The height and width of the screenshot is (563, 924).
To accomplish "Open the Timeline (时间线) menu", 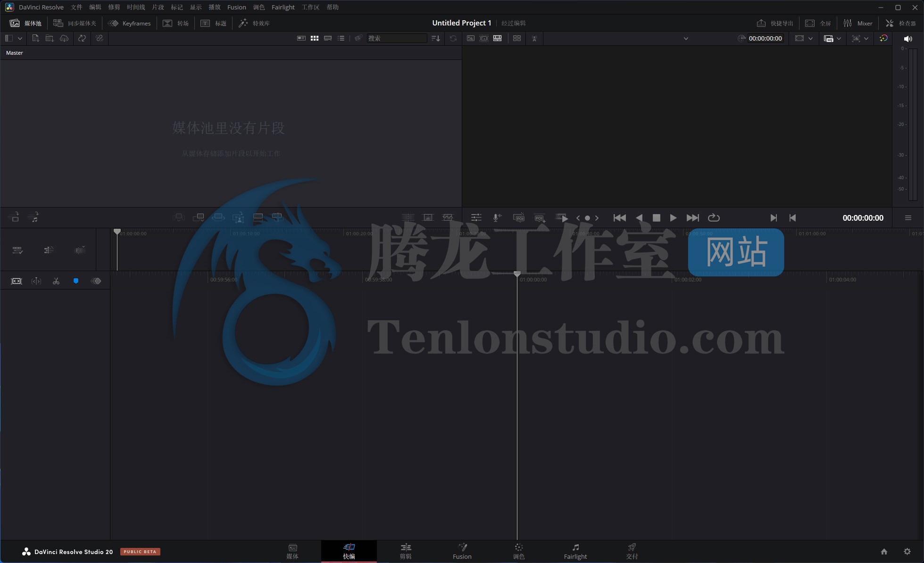I will pyautogui.click(x=136, y=7).
